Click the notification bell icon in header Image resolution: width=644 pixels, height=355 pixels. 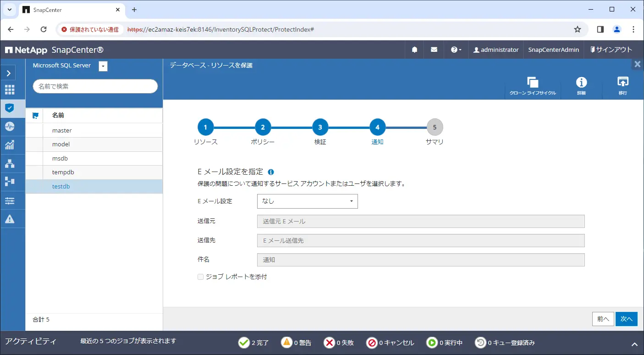click(x=414, y=50)
